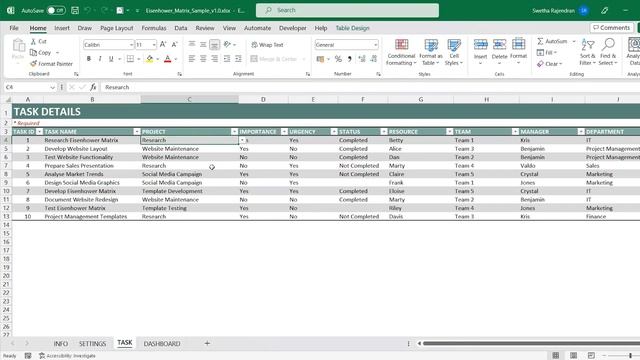This screenshot has width=640, height=360.
Task: Apply the yellow Fill Color swatch
Action: coord(149,59)
